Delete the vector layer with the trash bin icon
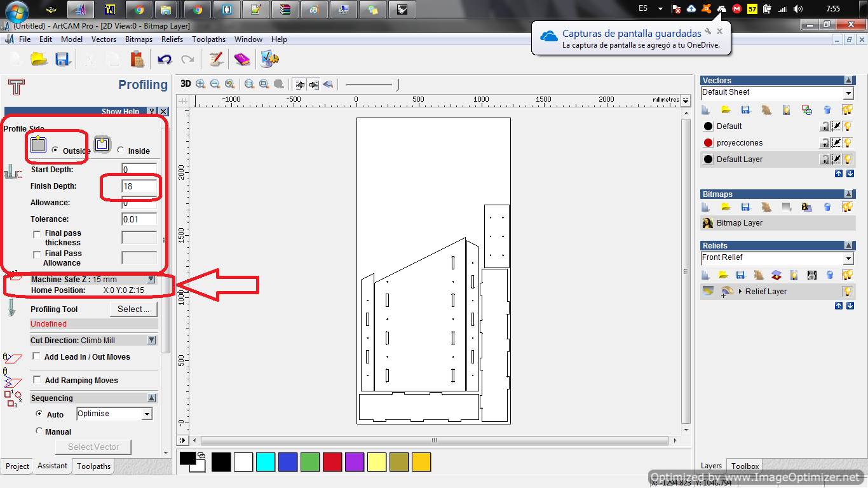Screen dimensions: 868x488 tap(827, 110)
